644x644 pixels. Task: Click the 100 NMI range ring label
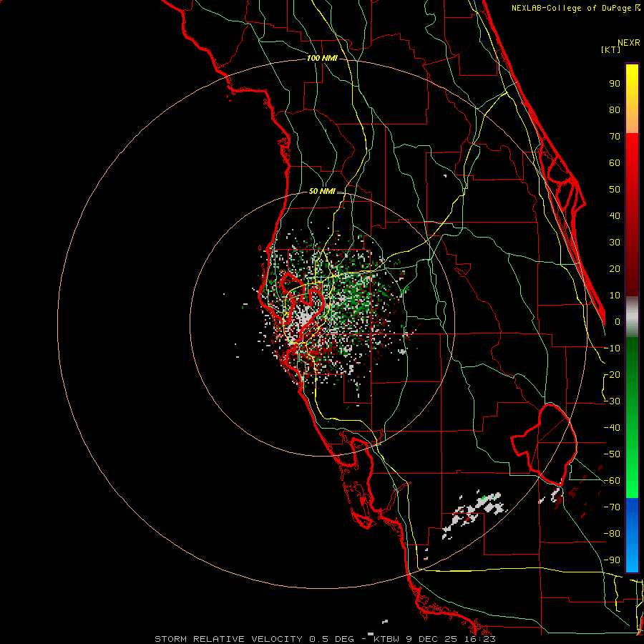coord(322,59)
